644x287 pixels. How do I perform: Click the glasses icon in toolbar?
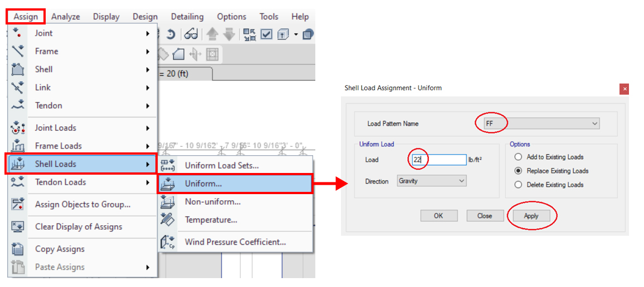click(x=192, y=34)
